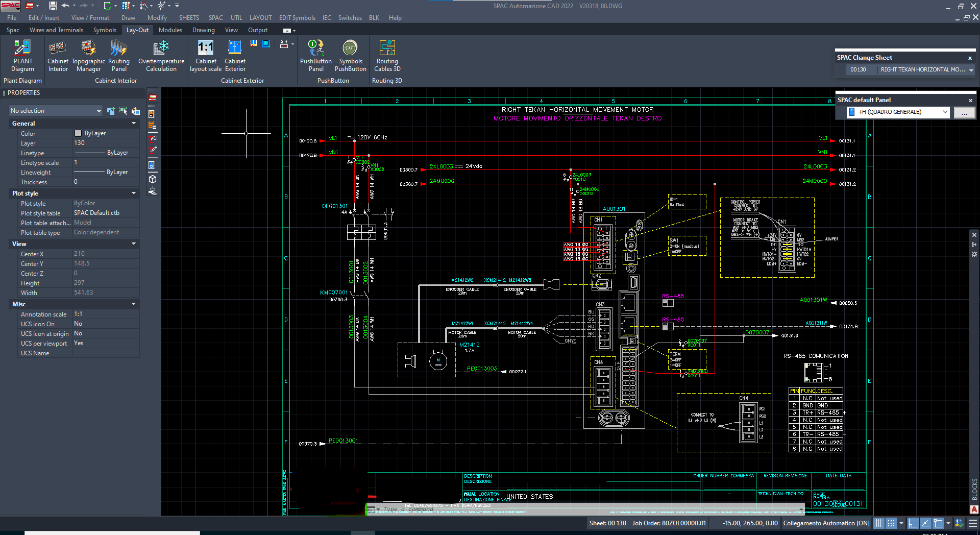Toggle object snap in status bar
Screen dimensions: 980x535
pyautogui.click(x=938, y=523)
